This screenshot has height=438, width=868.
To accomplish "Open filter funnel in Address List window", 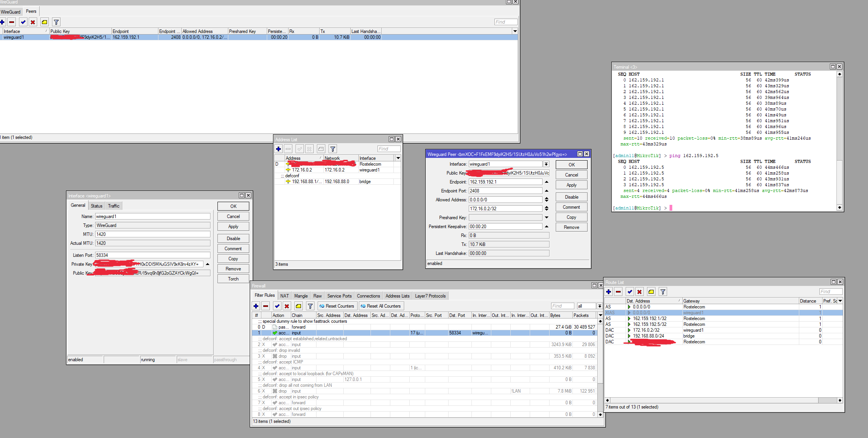I will tap(333, 149).
